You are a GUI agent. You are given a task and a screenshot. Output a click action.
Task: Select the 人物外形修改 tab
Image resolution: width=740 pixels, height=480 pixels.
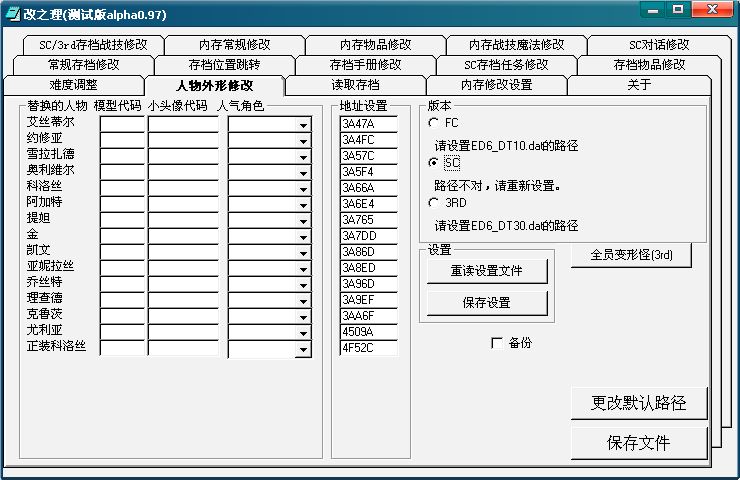[x=215, y=85]
